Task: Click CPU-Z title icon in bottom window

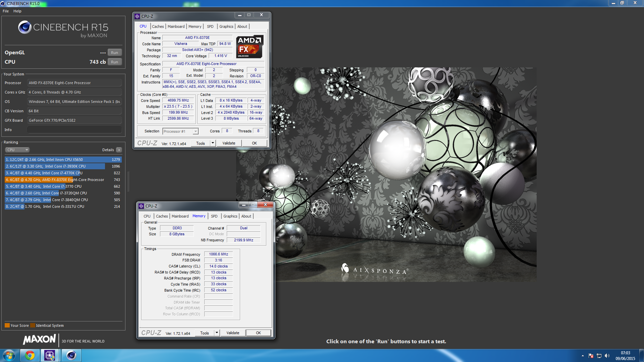Action: [141, 206]
